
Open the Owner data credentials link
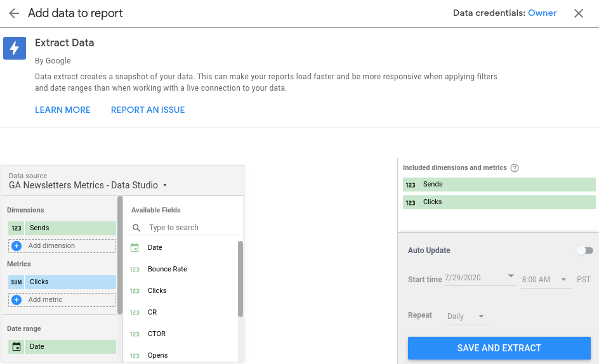click(x=542, y=13)
